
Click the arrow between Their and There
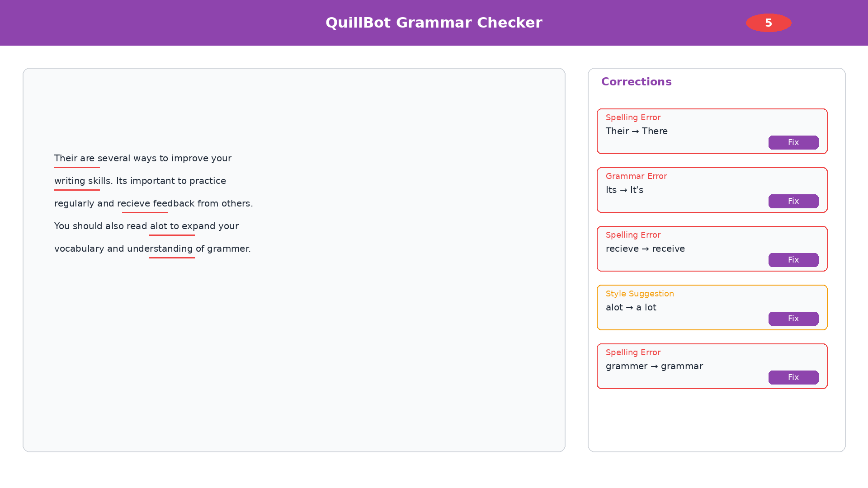(636, 131)
